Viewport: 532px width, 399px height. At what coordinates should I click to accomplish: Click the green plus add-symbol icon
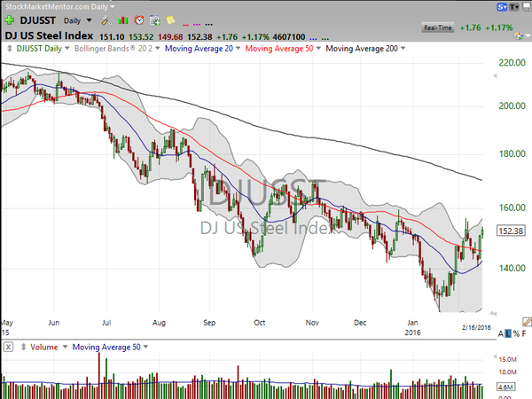click(x=9, y=20)
